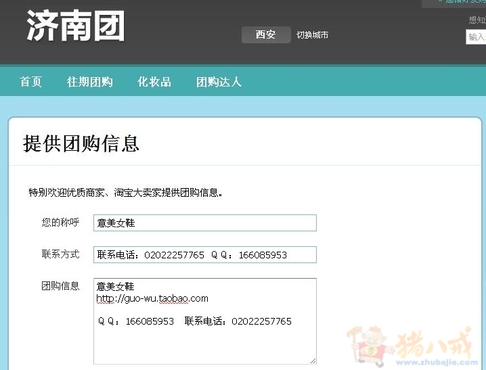Click the 济南团 site logo

point(76,26)
